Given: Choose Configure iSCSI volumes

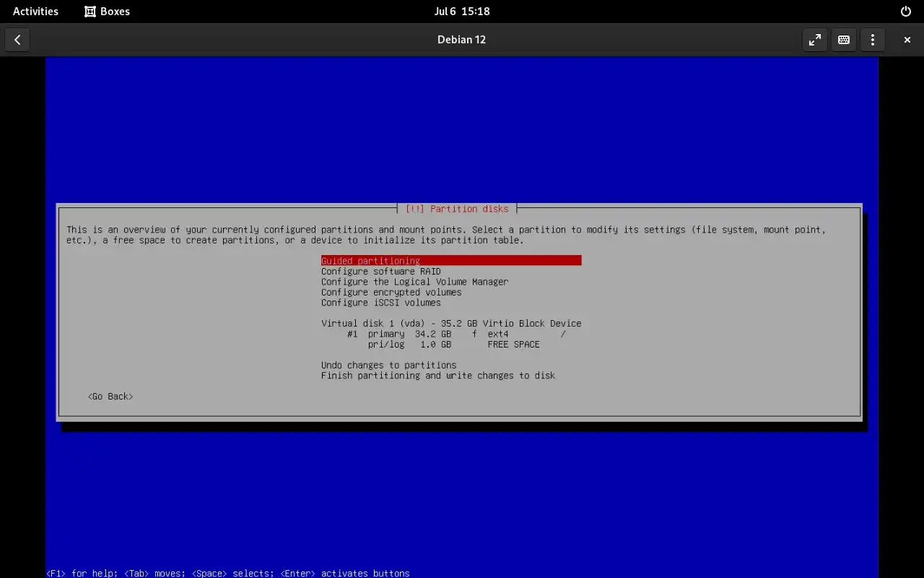Looking at the screenshot, I should click(381, 303).
